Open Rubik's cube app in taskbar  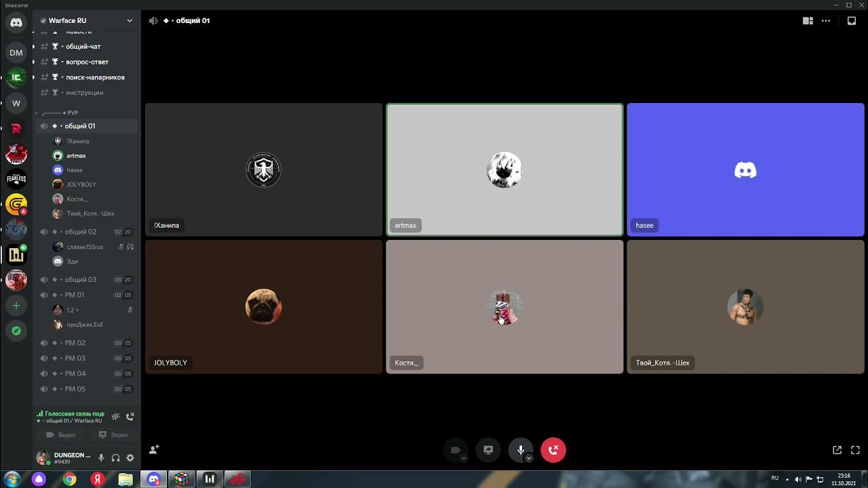182,479
